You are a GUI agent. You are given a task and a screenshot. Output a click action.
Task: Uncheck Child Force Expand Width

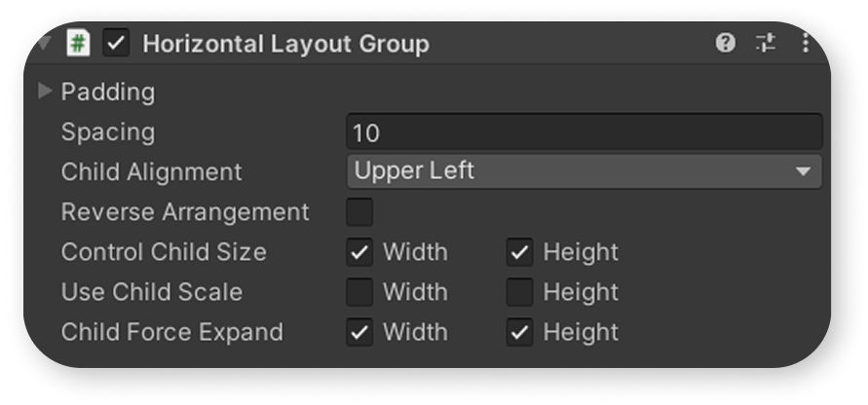(x=359, y=332)
